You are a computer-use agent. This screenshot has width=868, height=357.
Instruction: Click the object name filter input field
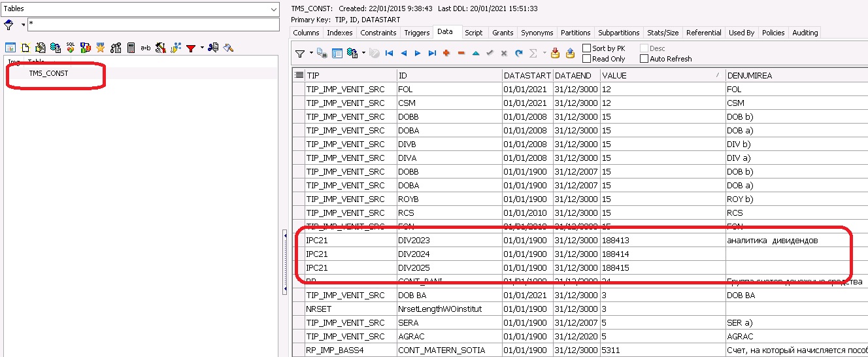pos(152,24)
